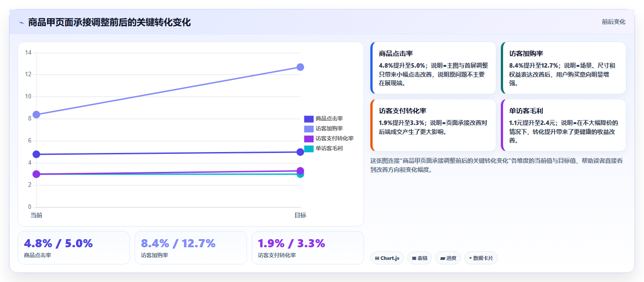644x282 pixels.
Task: Toggle 商品点击率 legend swatch
Action: (309, 119)
